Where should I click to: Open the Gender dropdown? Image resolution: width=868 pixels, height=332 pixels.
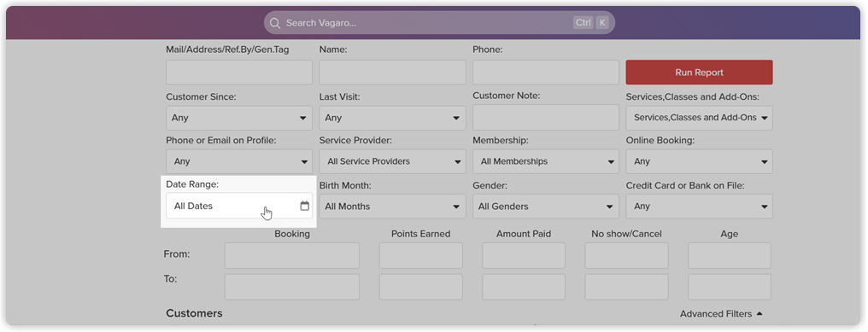546,207
